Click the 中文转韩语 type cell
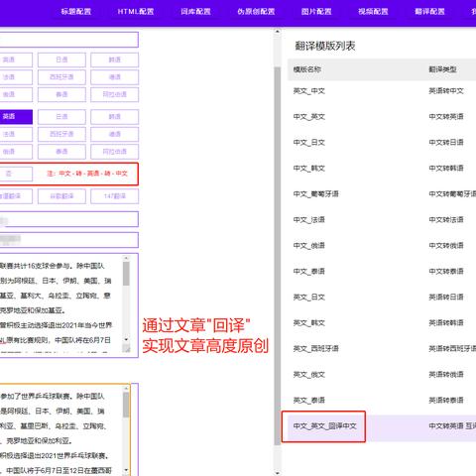476x476 pixels. 446,169
